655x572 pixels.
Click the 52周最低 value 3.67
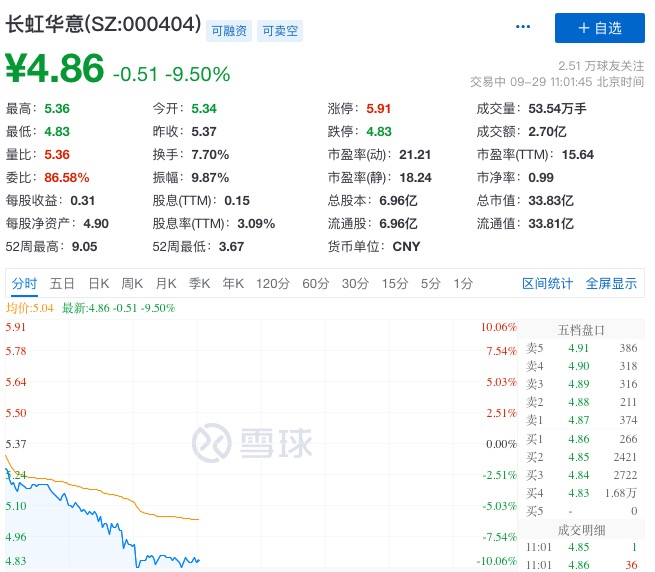click(231, 247)
